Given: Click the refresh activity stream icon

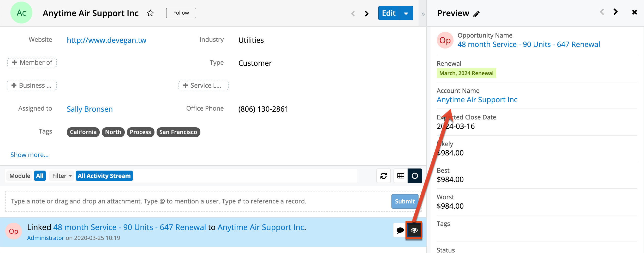Looking at the screenshot, I should click(x=383, y=176).
